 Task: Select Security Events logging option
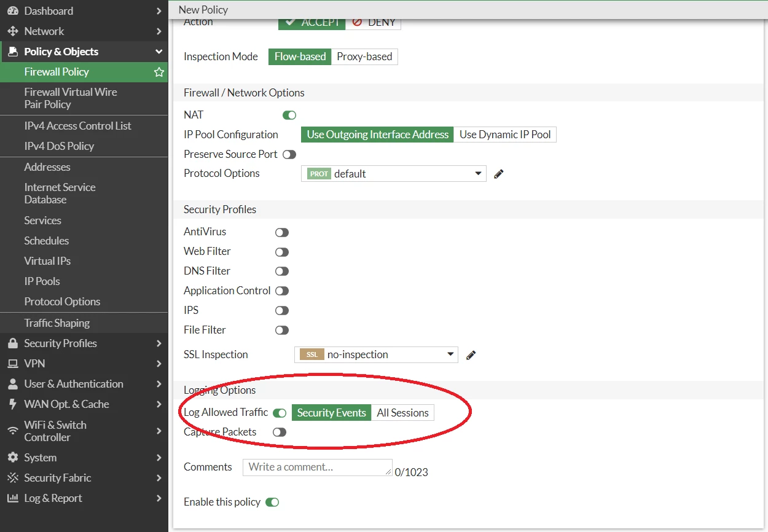[332, 413]
